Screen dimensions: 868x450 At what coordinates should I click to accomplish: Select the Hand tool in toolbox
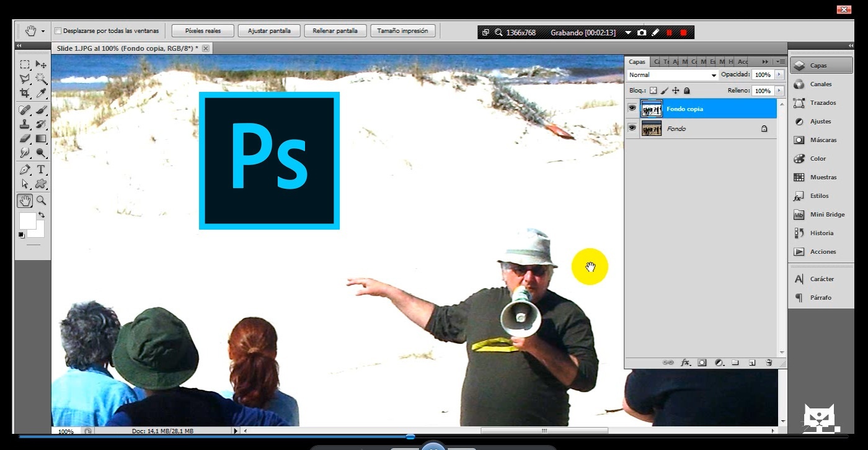coord(25,200)
